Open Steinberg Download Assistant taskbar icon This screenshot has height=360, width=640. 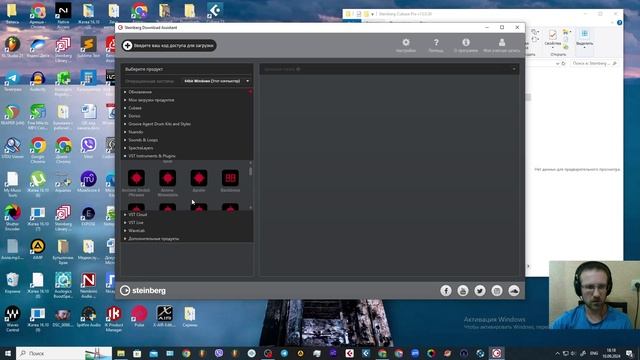click(496, 353)
